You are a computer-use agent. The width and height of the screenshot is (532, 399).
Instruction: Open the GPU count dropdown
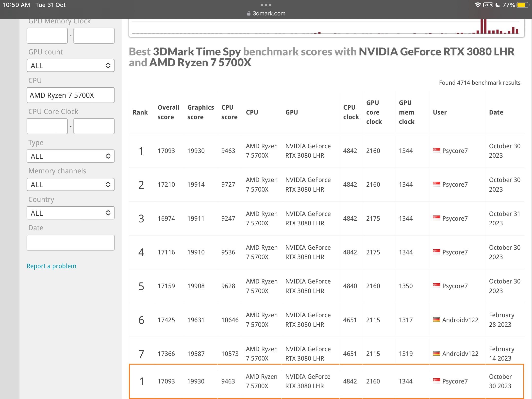point(70,66)
